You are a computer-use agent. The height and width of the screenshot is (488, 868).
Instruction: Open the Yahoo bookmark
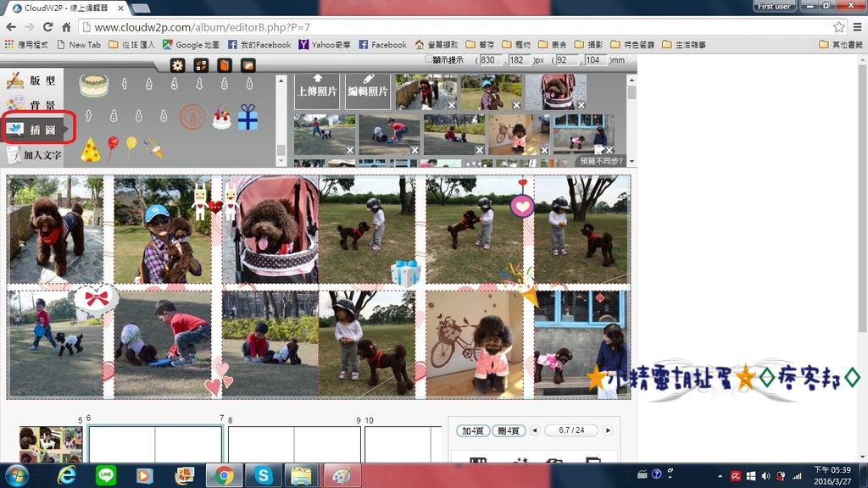325,44
